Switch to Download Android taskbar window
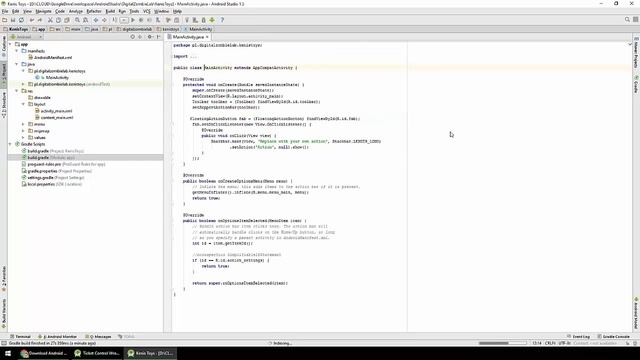 (44, 353)
